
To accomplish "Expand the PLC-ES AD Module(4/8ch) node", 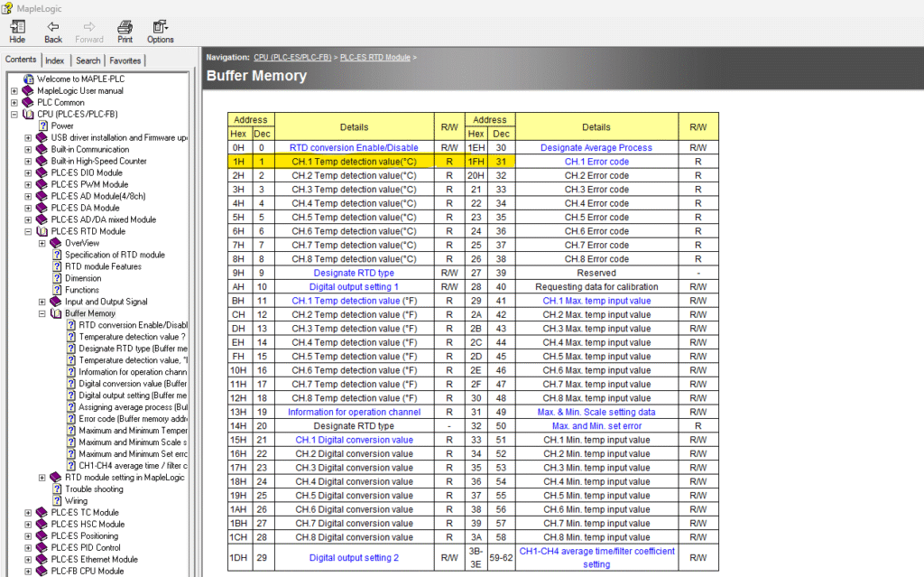I will coord(28,197).
